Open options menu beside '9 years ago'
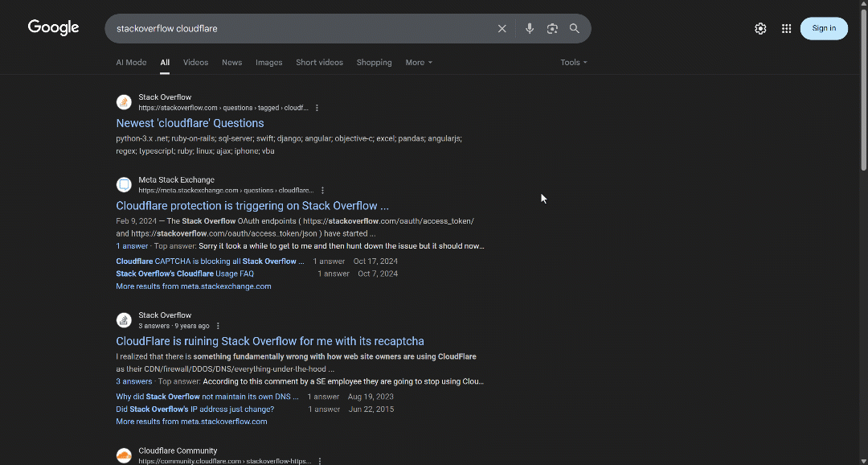 tap(218, 326)
